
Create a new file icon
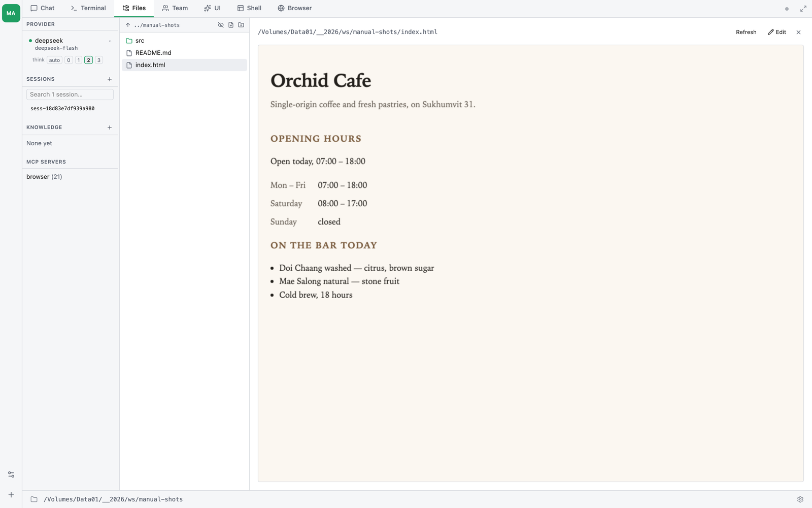[231, 25]
